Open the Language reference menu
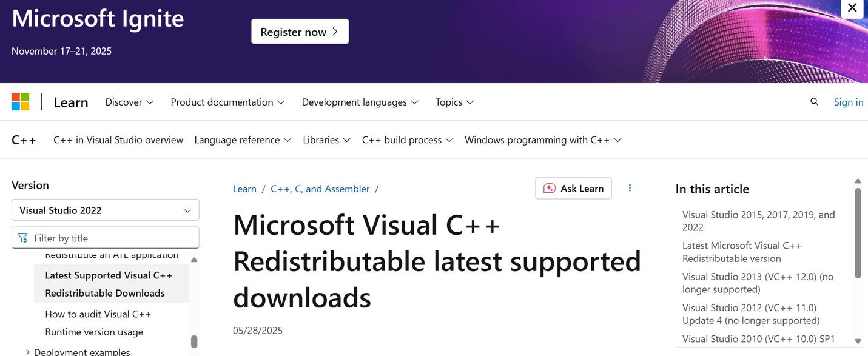The width and height of the screenshot is (868, 356). (243, 140)
